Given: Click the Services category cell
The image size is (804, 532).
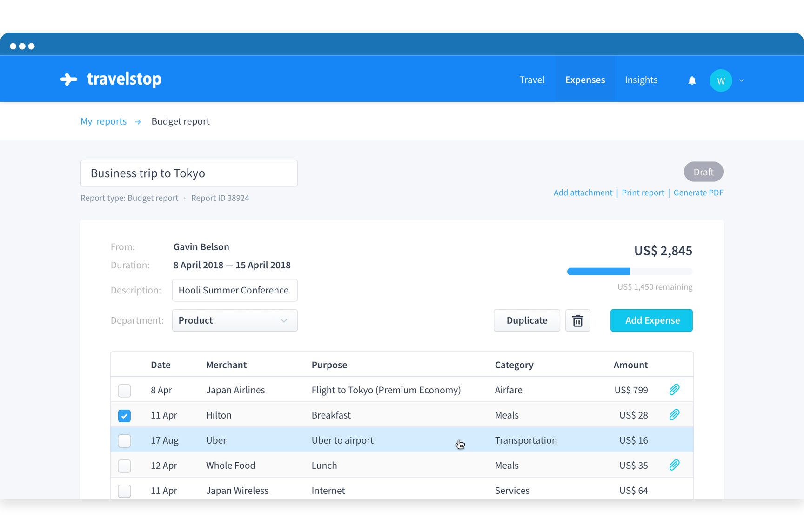Looking at the screenshot, I should (512, 491).
